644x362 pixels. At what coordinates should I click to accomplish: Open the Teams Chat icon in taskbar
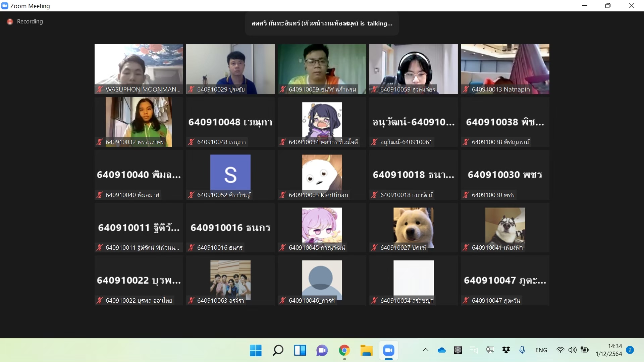click(322, 350)
